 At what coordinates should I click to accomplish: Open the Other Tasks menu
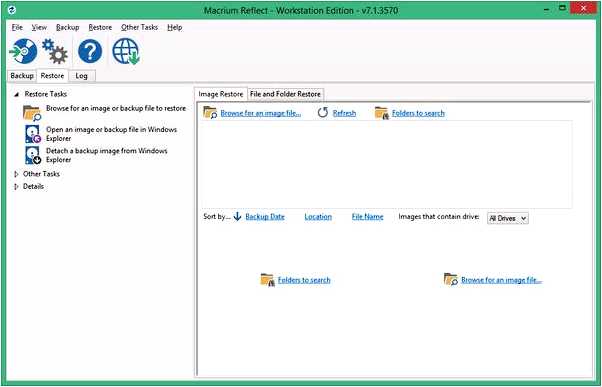pyautogui.click(x=139, y=27)
